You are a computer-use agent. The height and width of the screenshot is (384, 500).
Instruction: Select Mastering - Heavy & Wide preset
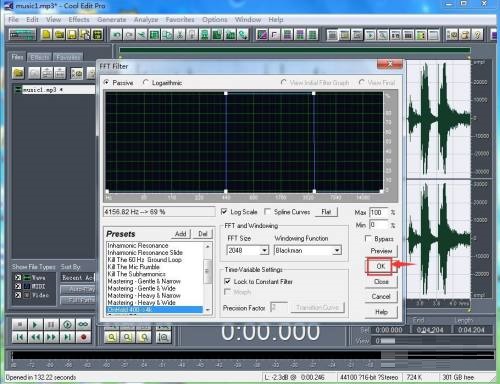141,303
